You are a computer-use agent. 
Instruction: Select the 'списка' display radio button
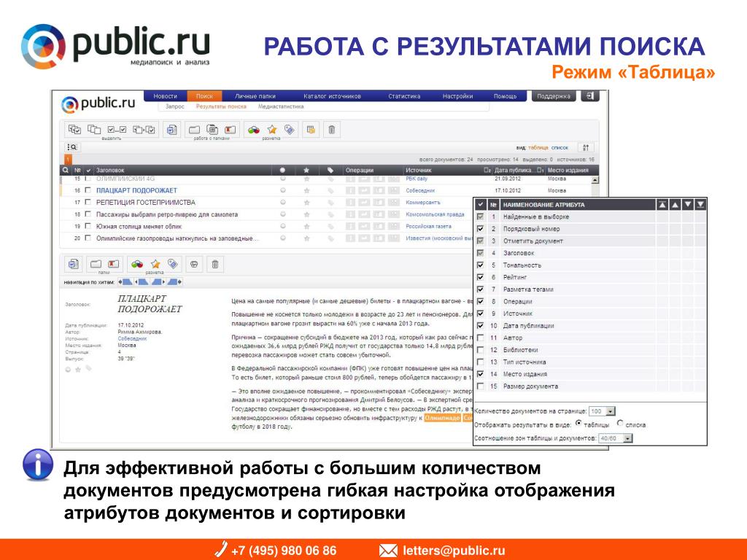click(620, 423)
